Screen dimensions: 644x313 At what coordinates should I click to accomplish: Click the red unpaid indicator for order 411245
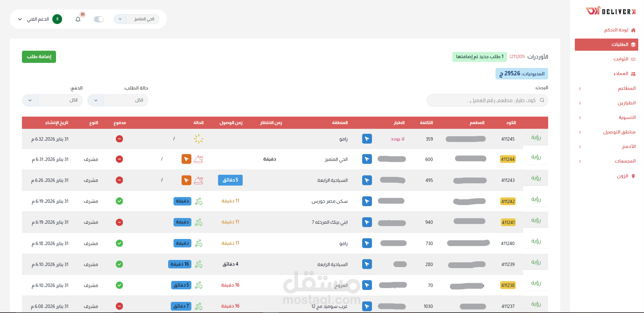click(x=119, y=139)
